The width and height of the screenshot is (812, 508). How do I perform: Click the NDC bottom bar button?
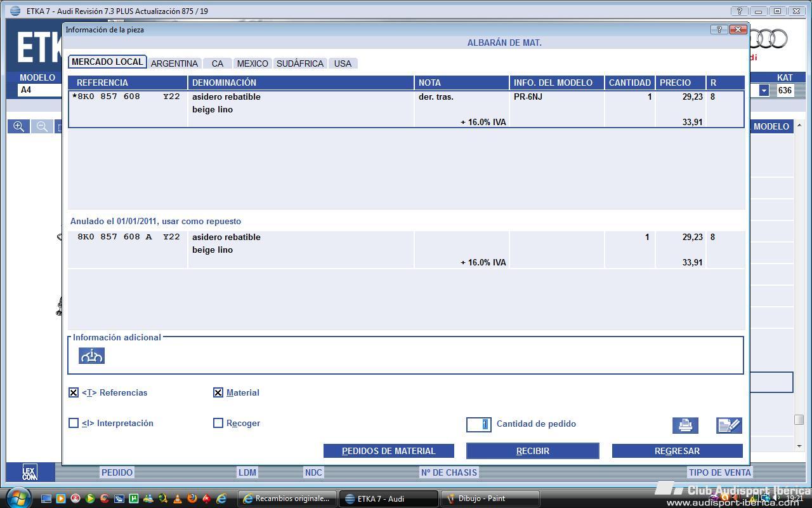pyautogui.click(x=313, y=472)
